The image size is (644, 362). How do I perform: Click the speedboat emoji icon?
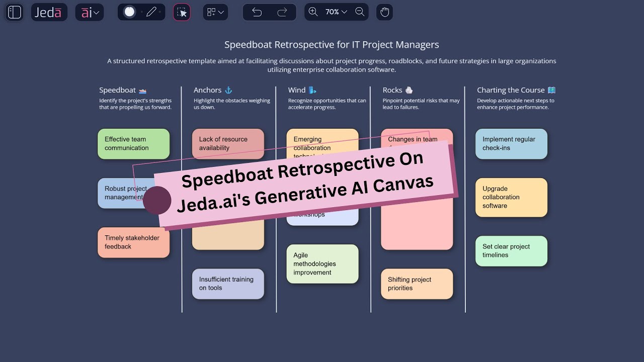142,90
